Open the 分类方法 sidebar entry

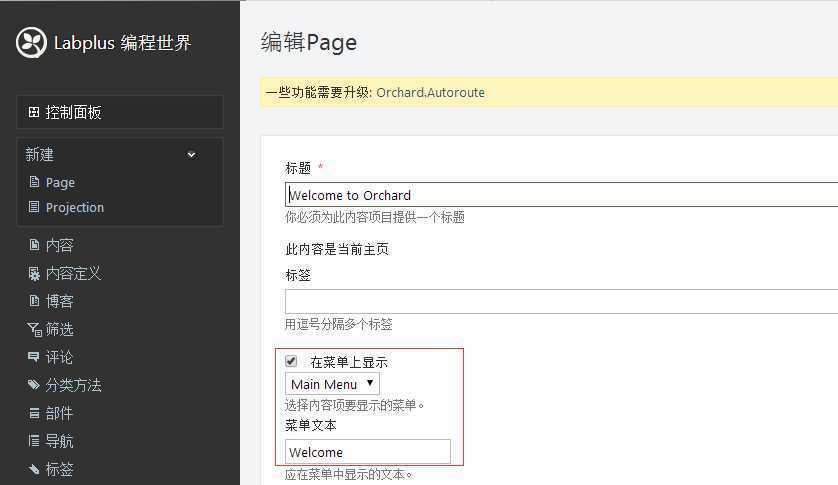click(x=73, y=385)
